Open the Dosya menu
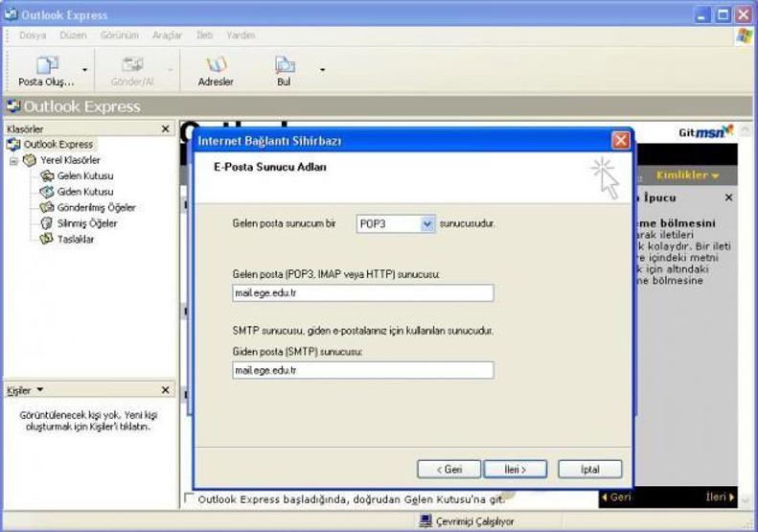Viewport: 758px width, 532px height. (33, 35)
